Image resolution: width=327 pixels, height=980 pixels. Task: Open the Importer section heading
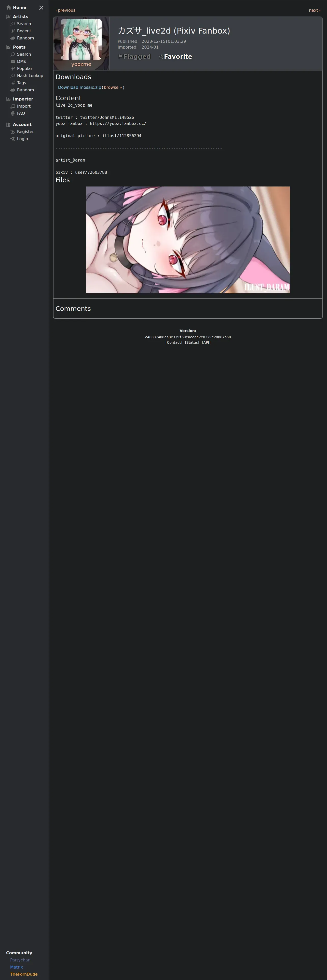[23, 99]
